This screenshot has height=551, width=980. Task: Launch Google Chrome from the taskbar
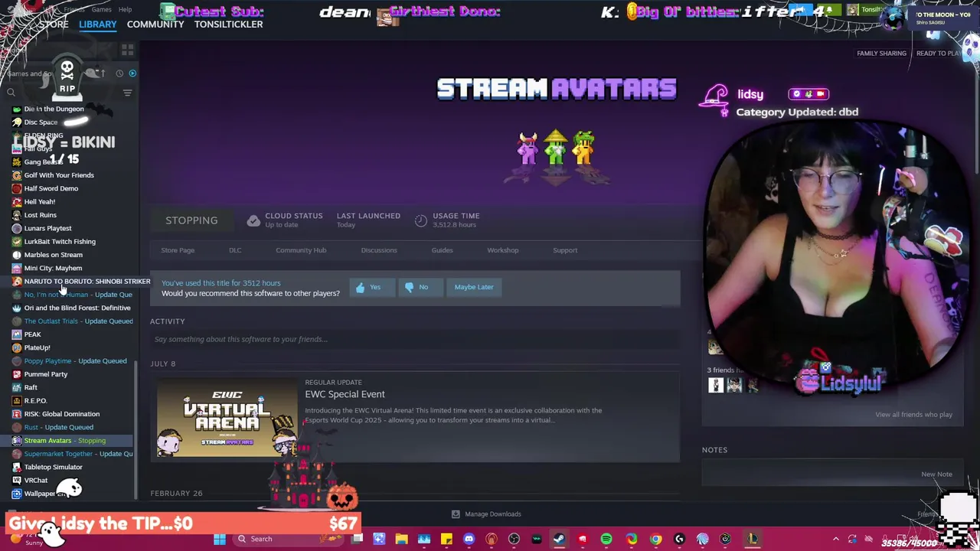click(x=655, y=539)
